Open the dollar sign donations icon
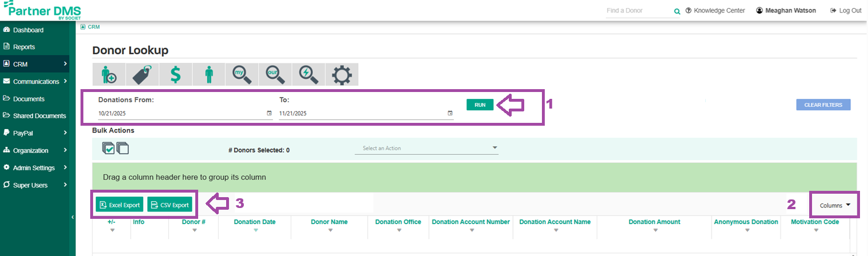Image resolution: width=868 pixels, height=256 pixels. (x=175, y=75)
